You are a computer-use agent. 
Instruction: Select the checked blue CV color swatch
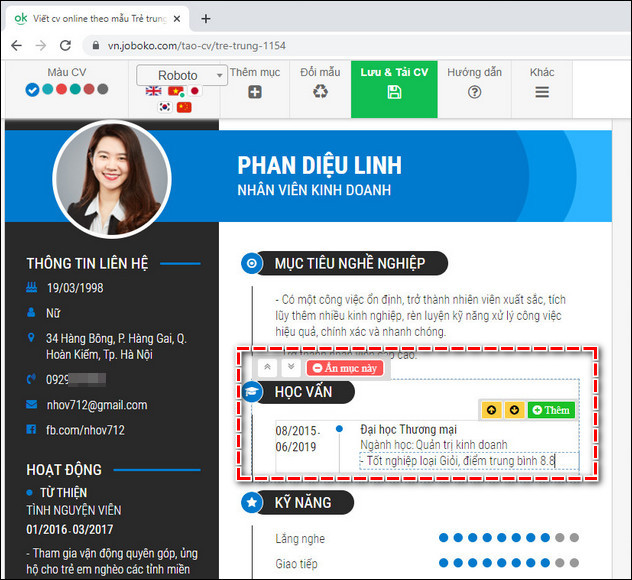[x=32, y=89]
